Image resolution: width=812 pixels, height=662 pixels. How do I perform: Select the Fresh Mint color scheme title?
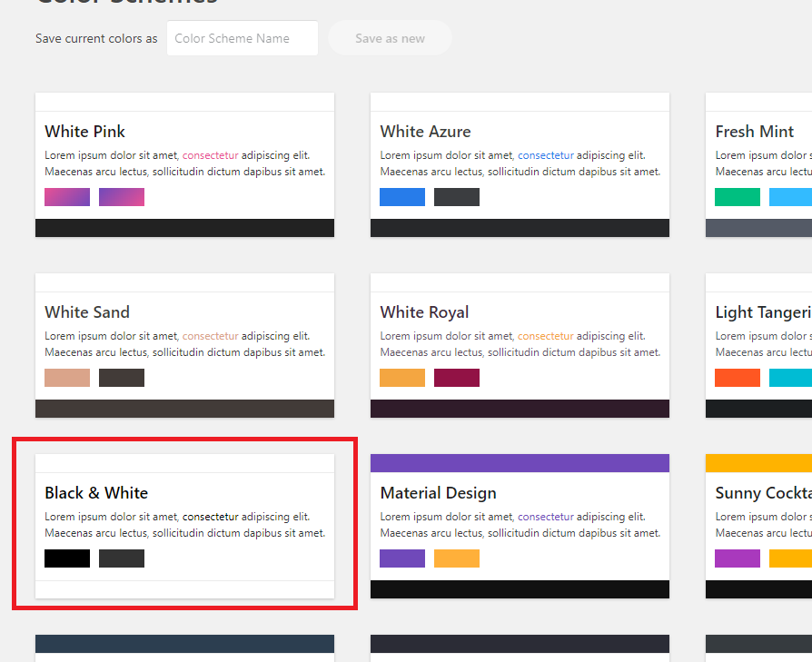(x=755, y=132)
